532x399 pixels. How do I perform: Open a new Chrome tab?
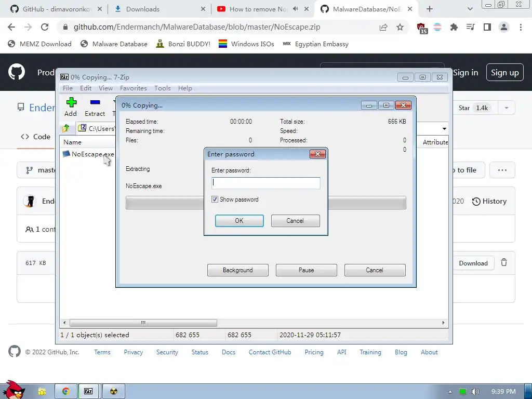(430, 9)
